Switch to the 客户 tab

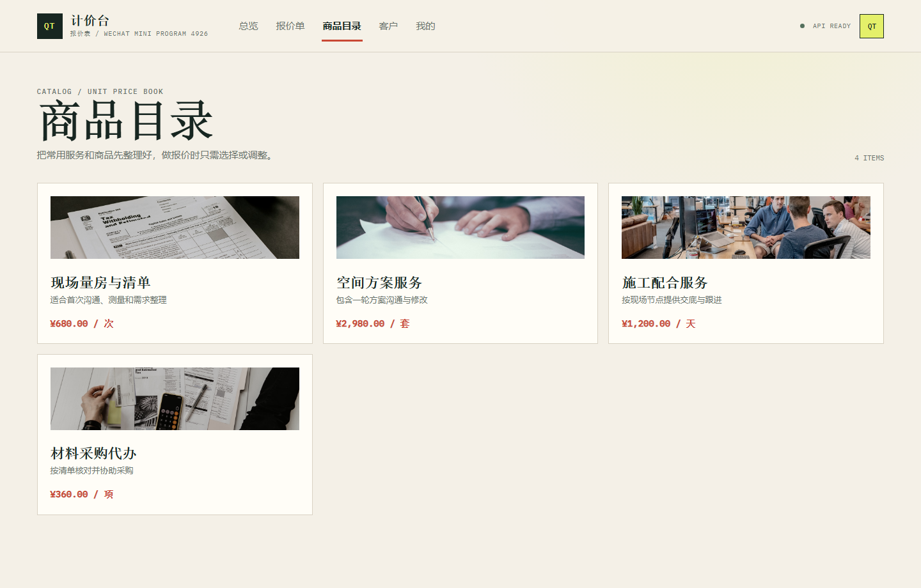388,26
